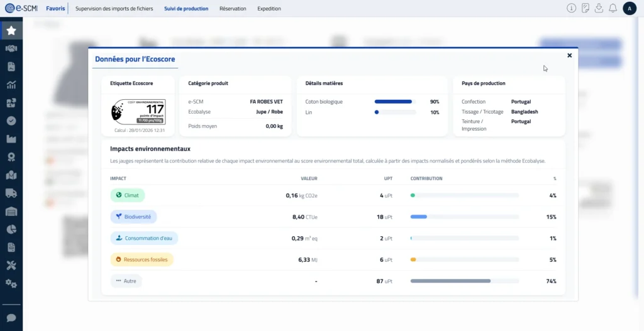This screenshot has width=644, height=331.
Task: Click the 'FA ROBES VET' category value
Action: (266, 102)
